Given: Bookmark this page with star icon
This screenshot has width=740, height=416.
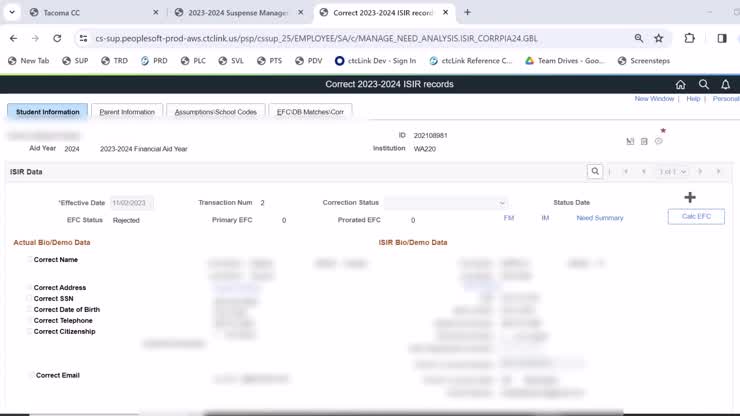Looking at the screenshot, I should [659, 38].
